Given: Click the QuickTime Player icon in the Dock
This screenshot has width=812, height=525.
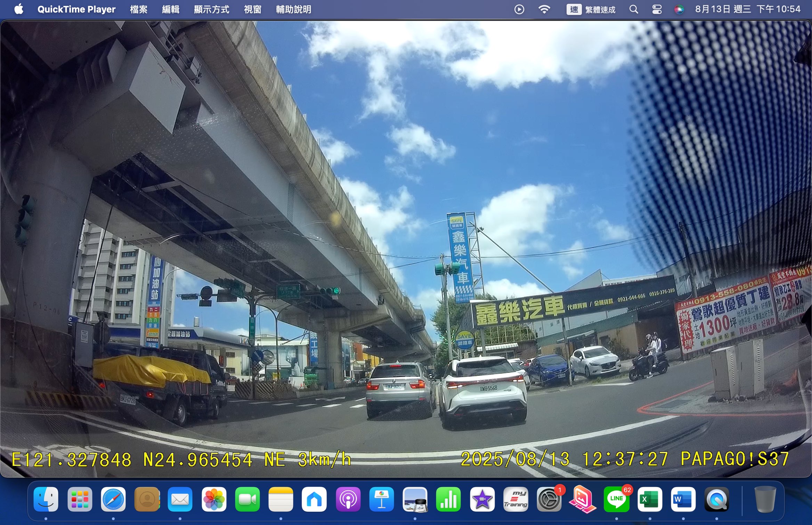Looking at the screenshot, I should click(x=717, y=500).
